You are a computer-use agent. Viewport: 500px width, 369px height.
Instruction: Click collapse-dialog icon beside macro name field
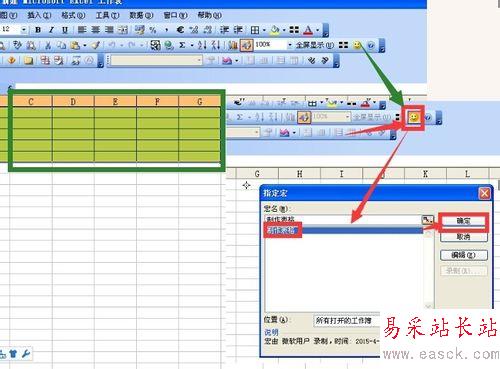tap(427, 219)
